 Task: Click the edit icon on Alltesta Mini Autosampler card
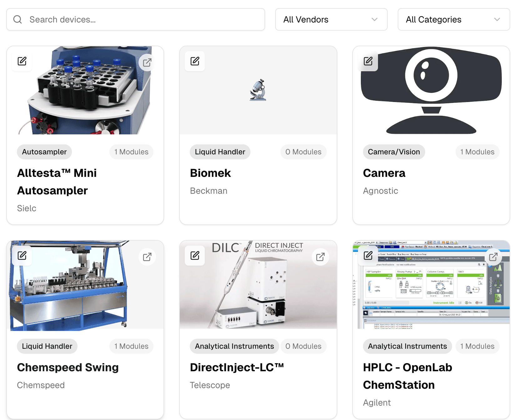coord(22,61)
